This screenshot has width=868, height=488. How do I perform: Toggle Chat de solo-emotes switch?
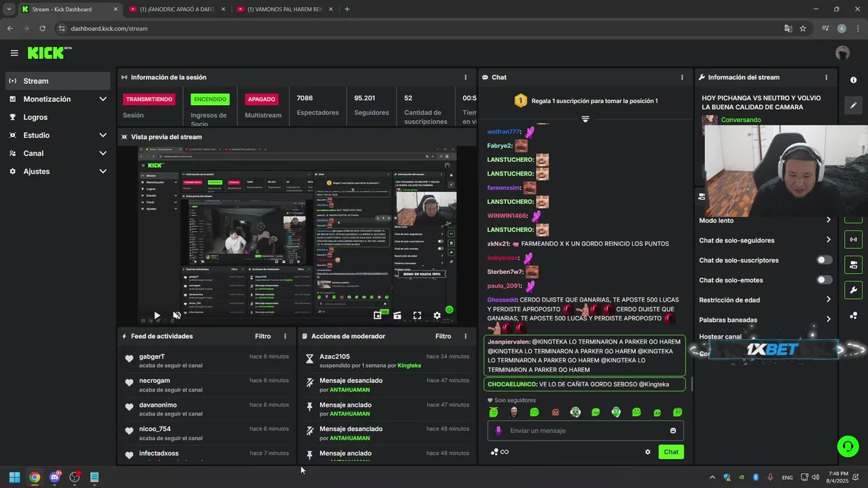click(x=824, y=280)
